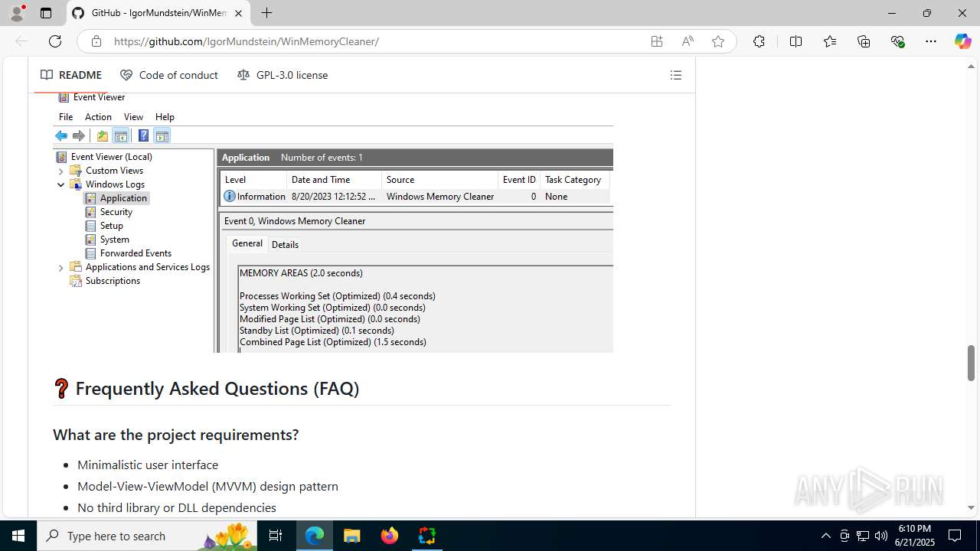This screenshot has height=551, width=980.
Task: View site information lock icon
Action: 96,41
